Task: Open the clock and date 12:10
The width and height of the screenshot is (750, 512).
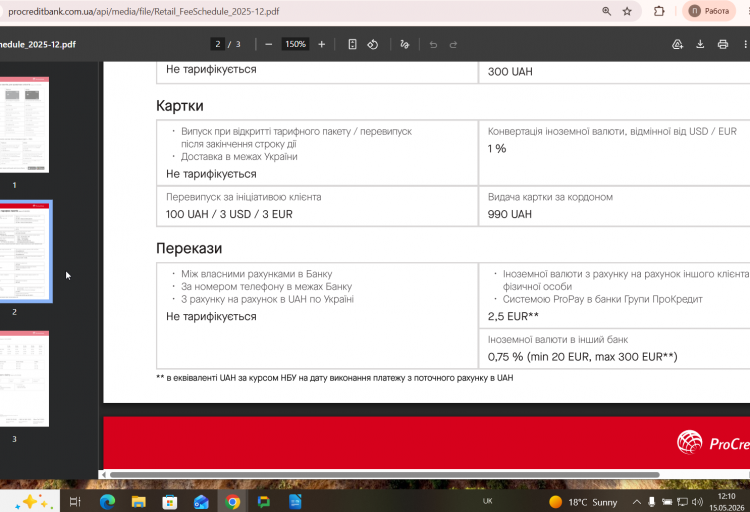Action: tap(727, 501)
